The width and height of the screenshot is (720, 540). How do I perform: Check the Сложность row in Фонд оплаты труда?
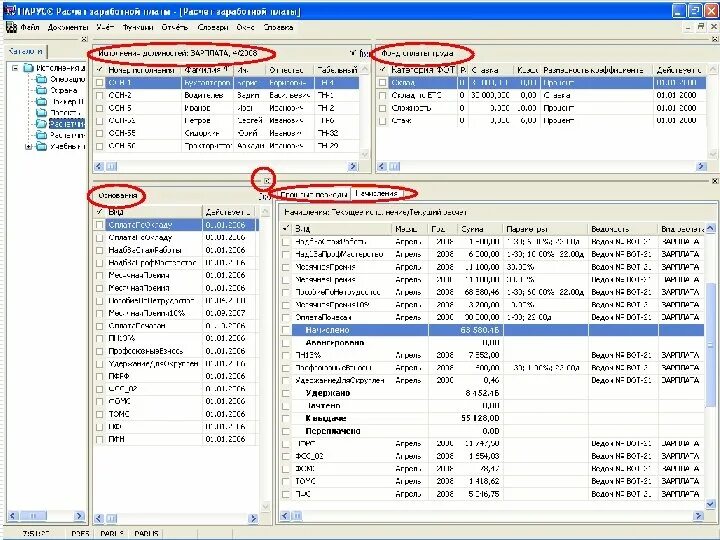[x=382, y=108]
